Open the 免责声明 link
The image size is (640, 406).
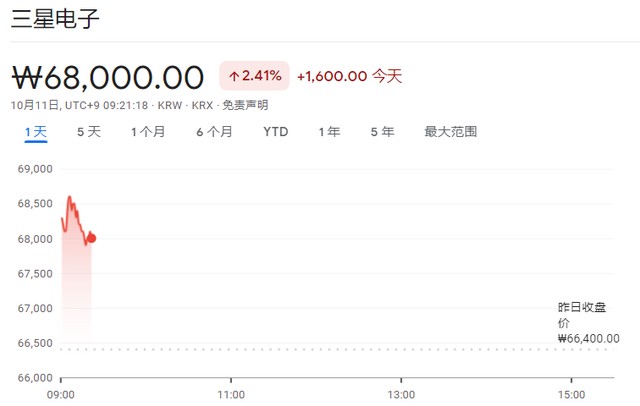pos(244,105)
